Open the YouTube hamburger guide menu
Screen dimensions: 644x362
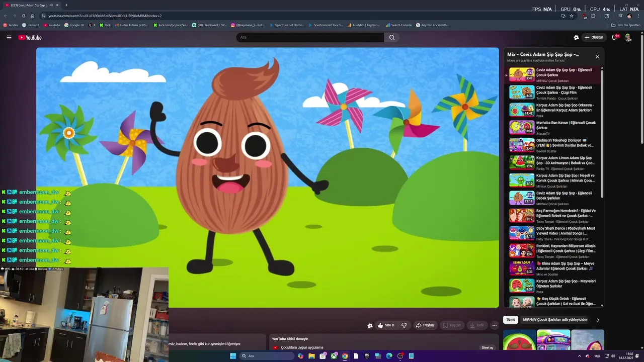tap(9, 38)
